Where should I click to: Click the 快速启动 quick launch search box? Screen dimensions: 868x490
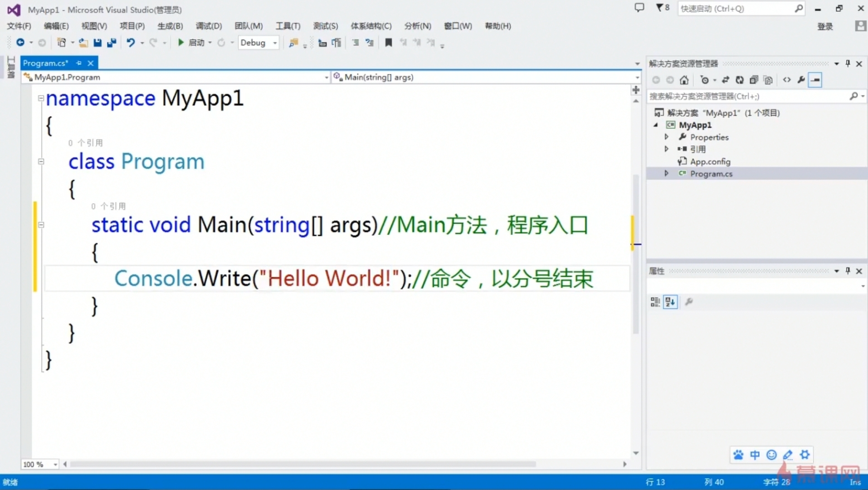741,8
